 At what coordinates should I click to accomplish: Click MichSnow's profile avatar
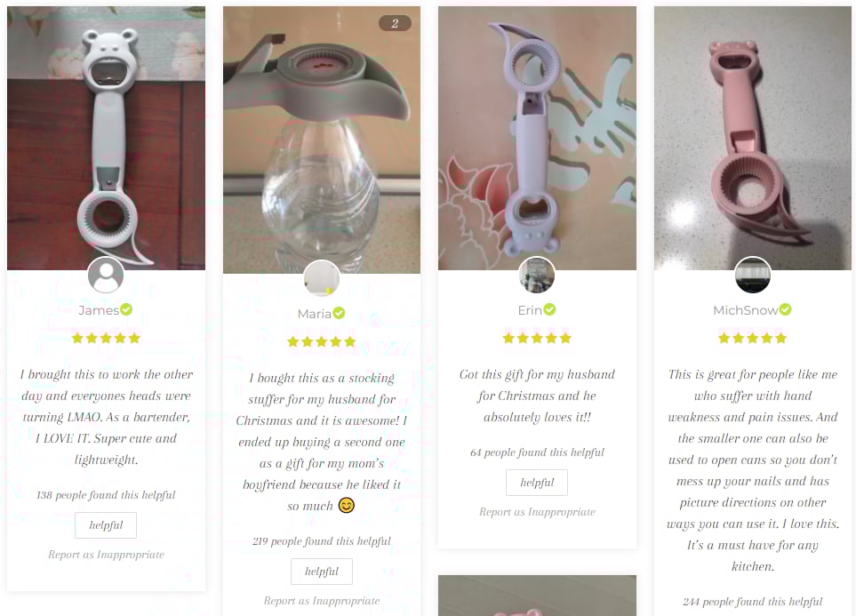pyautogui.click(x=752, y=275)
